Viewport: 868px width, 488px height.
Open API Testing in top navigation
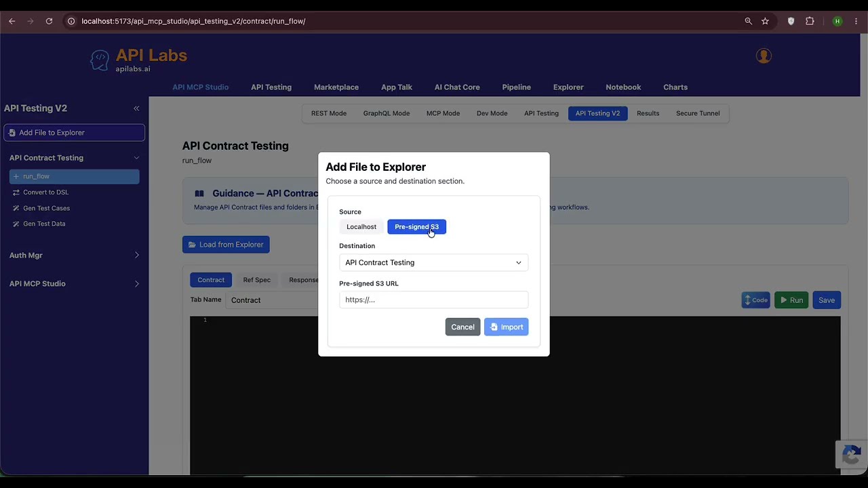click(x=271, y=87)
